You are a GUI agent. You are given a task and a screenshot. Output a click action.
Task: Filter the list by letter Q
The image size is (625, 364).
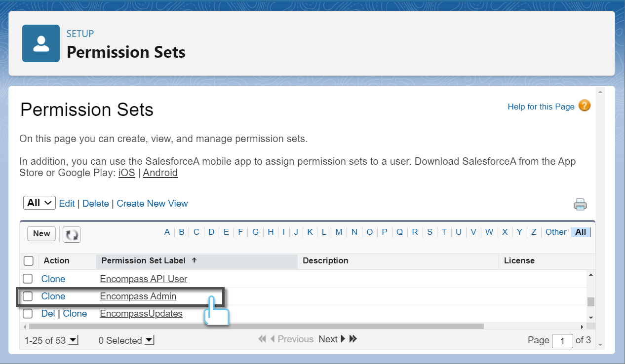click(400, 232)
